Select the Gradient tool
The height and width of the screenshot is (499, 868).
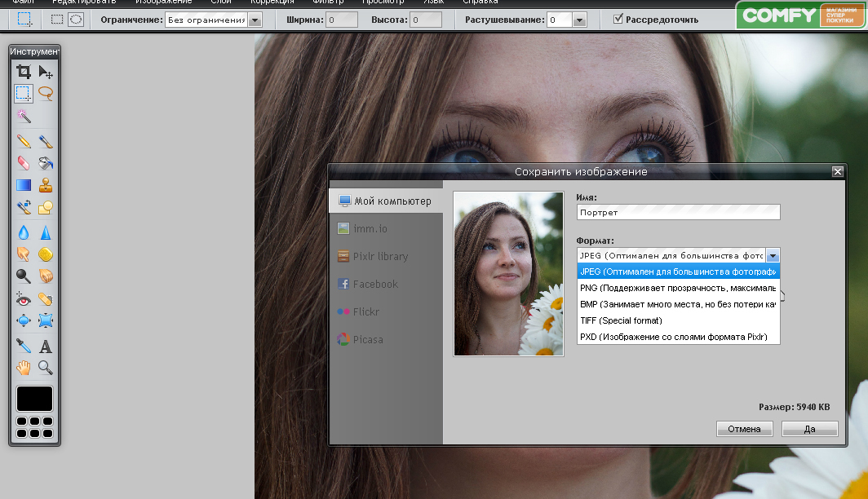[x=23, y=185]
